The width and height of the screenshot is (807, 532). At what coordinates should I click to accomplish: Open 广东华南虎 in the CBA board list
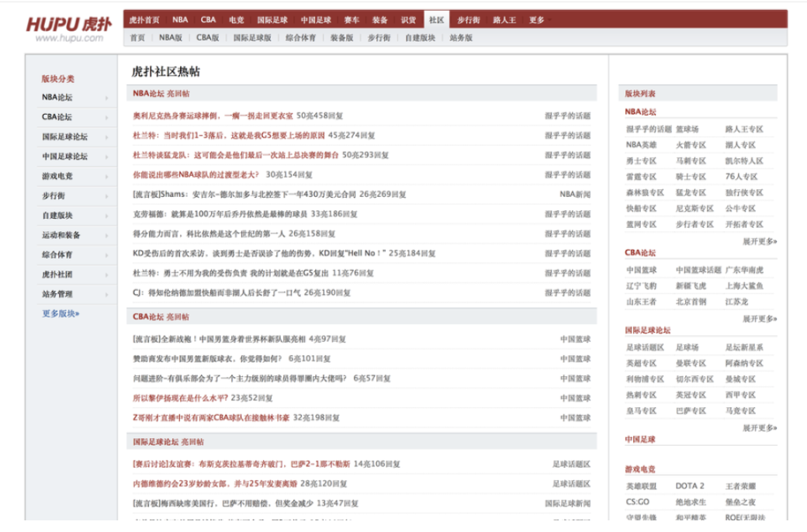click(x=744, y=270)
